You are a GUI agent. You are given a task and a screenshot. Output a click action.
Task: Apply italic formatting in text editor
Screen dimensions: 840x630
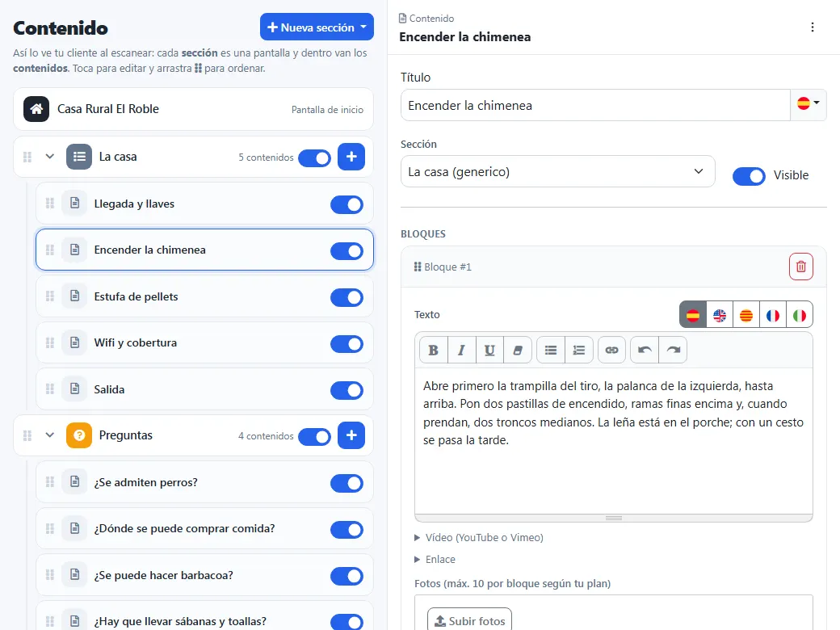(461, 351)
